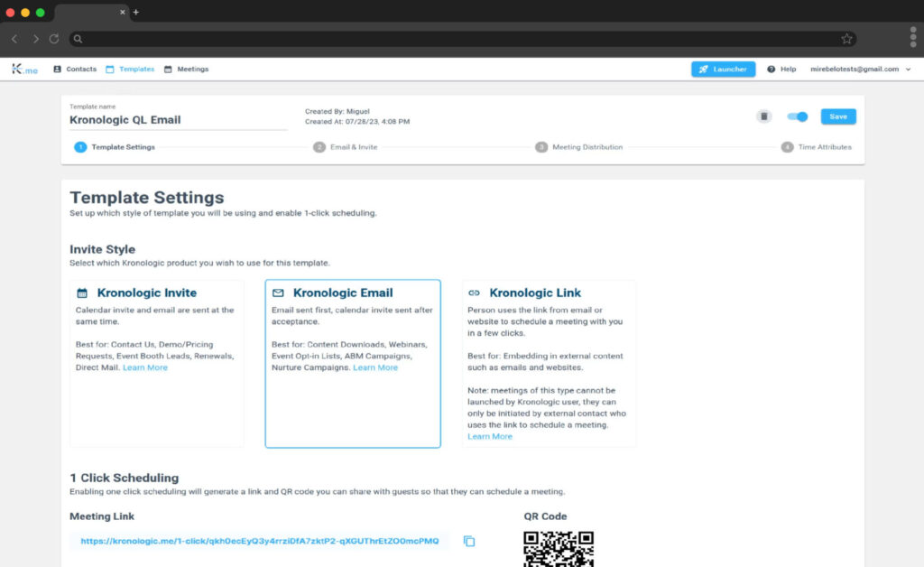Image resolution: width=924 pixels, height=567 pixels.
Task: Click the 'Meeting Link' label
Action: tap(102, 516)
